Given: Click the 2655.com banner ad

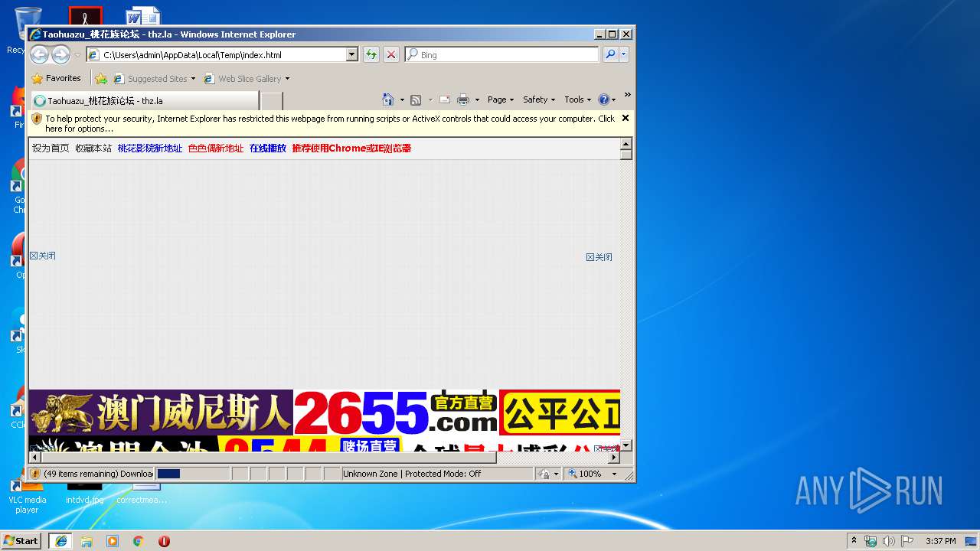Looking at the screenshot, I should point(396,412).
